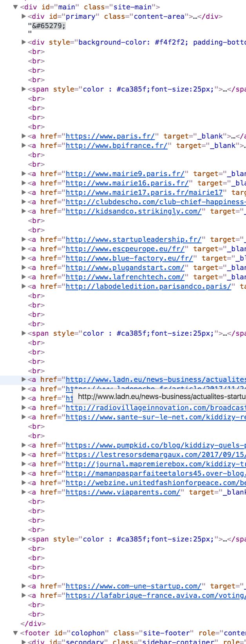
Task: Collapse the div id="main" node
Action: tap(16, 7)
